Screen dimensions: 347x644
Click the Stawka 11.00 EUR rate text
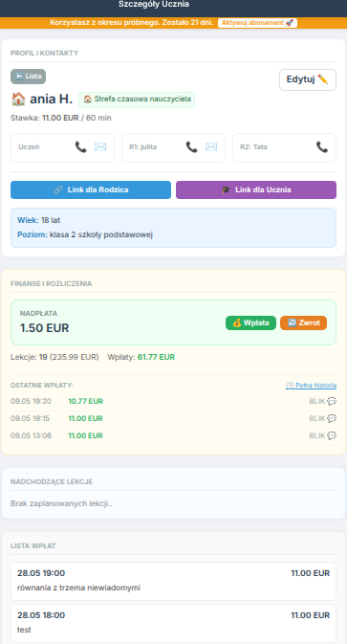click(x=61, y=119)
